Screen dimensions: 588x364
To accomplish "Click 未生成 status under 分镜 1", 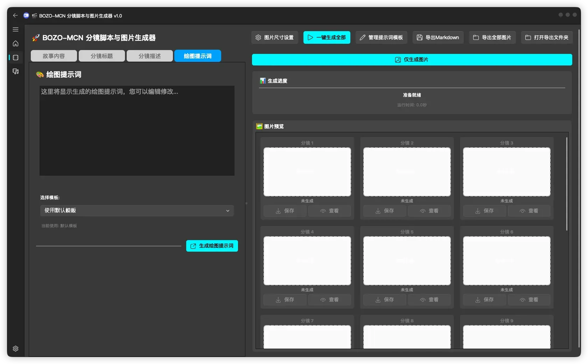I will 307,201.
